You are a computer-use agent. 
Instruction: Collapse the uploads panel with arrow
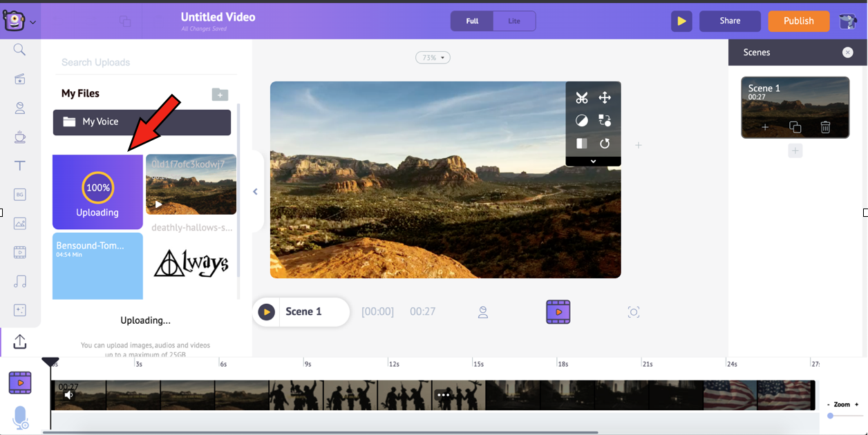(255, 191)
